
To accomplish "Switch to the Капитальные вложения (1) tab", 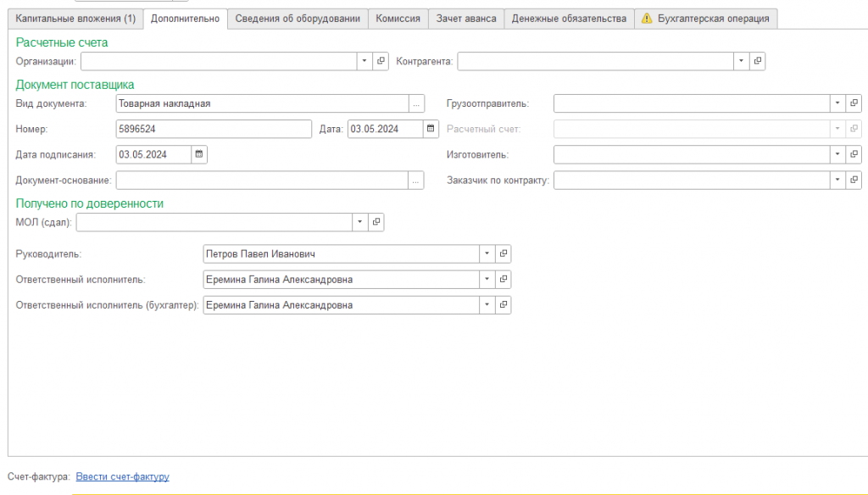I will [x=75, y=19].
